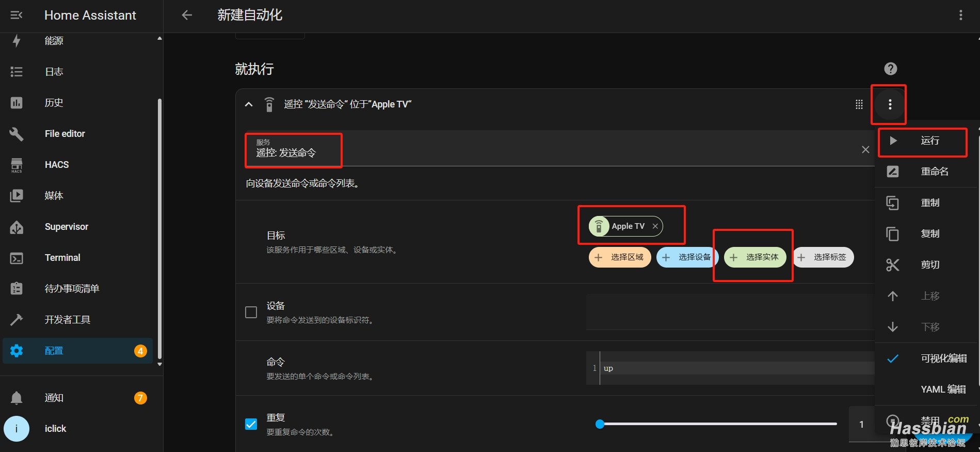Click the 配置 badge showing 4
Image resolution: width=980 pixels, height=452 pixels.
tap(140, 351)
